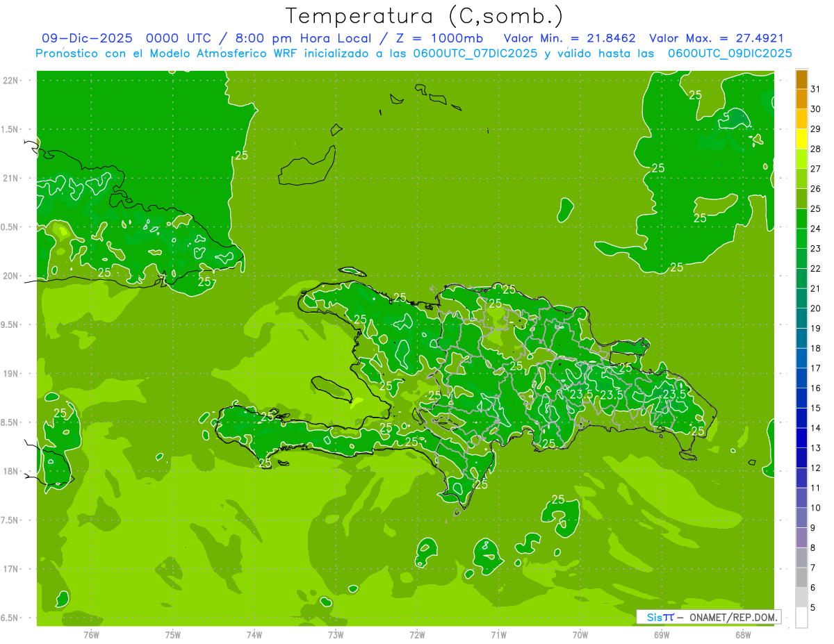Click the color bar label "25"
Viewport: 834px width, 644px height.
tap(816, 208)
